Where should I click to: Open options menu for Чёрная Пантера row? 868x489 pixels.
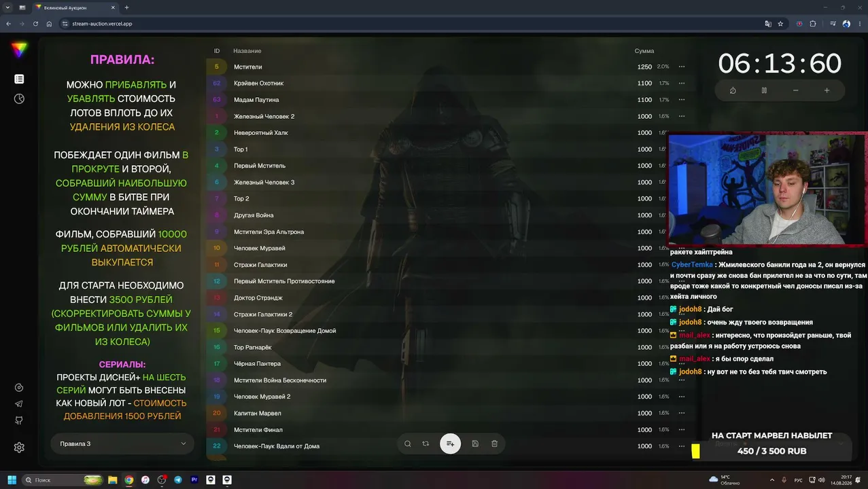(x=682, y=363)
